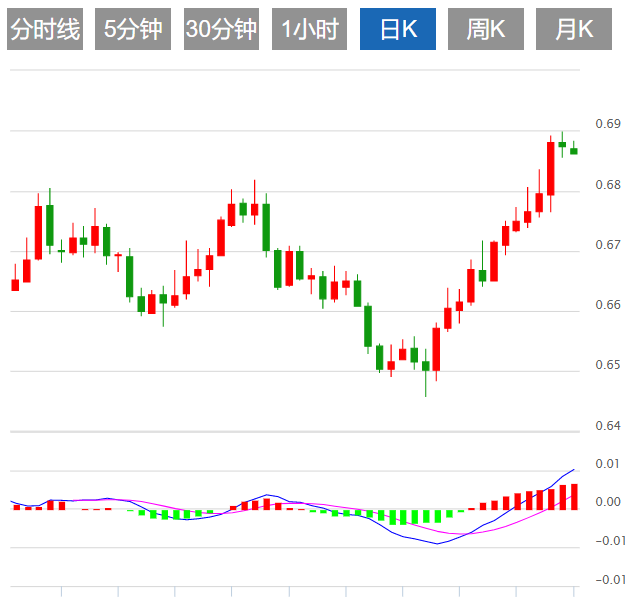The image size is (634, 597).
Task: Switch to the 周K weekly chart
Action: pos(486,29)
